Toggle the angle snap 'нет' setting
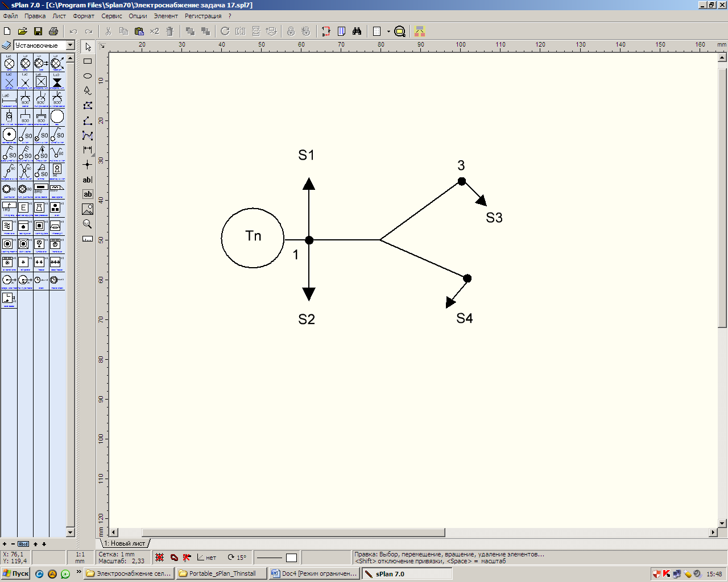The image size is (728, 582). click(x=206, y=558)
